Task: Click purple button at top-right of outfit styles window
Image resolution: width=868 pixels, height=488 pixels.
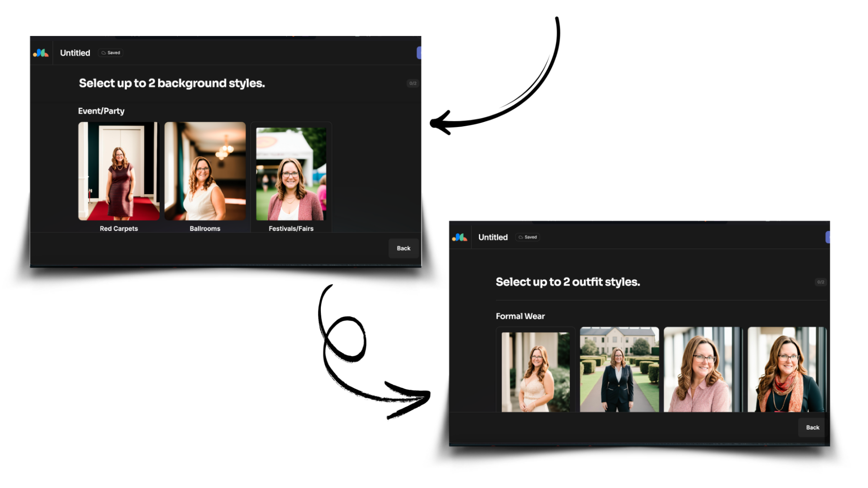Action: pos(828,237)
